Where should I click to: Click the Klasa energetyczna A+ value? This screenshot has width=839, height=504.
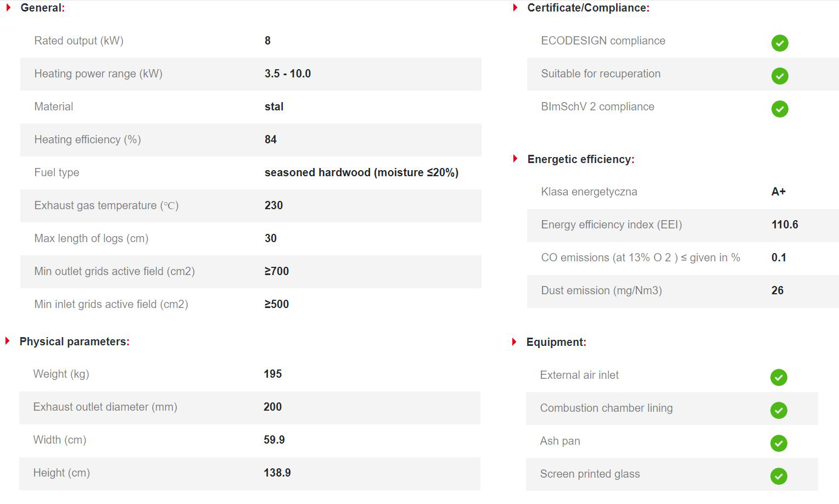tap(779, 192)
